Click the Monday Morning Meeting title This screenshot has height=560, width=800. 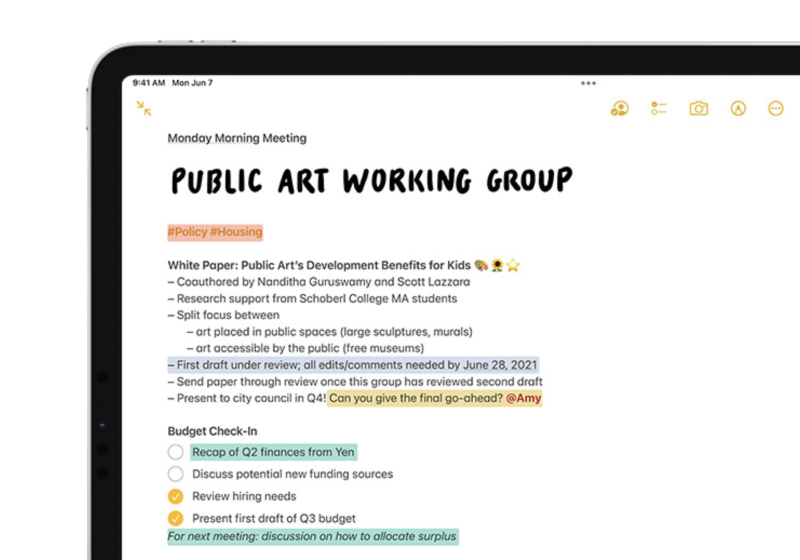click(x=237, y=138)
